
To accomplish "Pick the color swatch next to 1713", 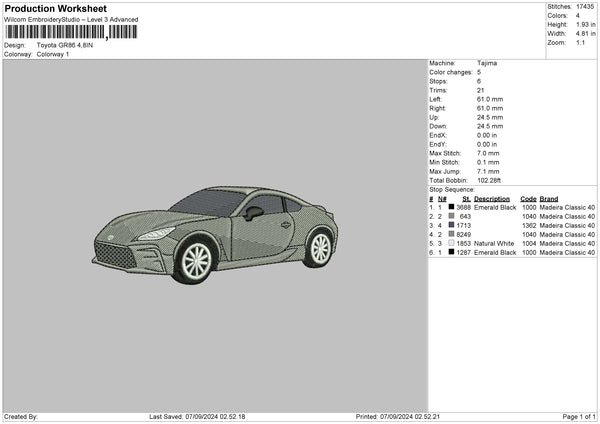I will pos(452,225).
